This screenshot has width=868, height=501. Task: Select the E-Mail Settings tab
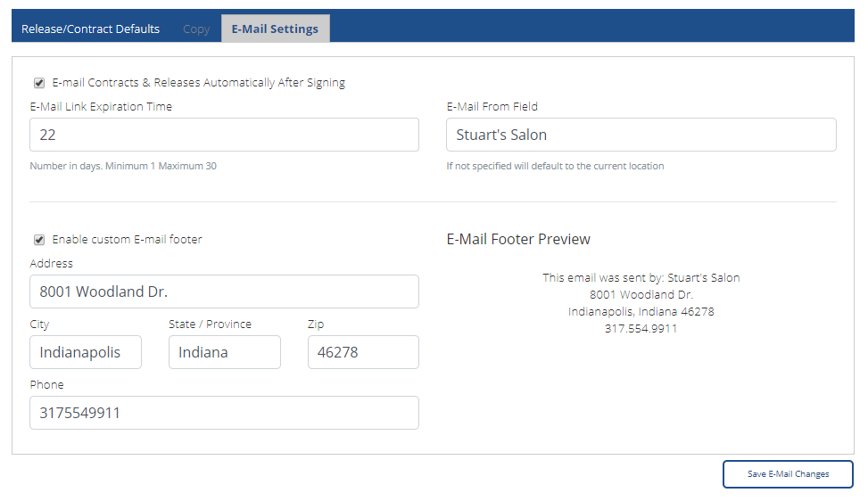pos(275,29)
